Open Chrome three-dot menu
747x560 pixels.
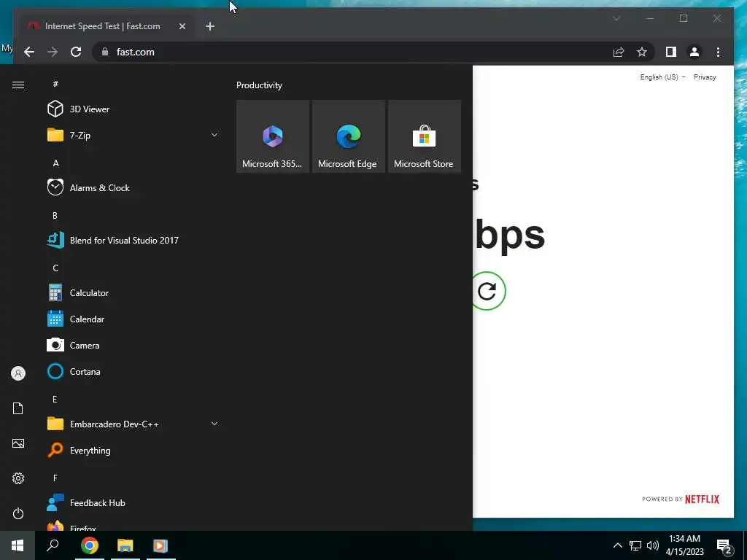click(718, 52)
